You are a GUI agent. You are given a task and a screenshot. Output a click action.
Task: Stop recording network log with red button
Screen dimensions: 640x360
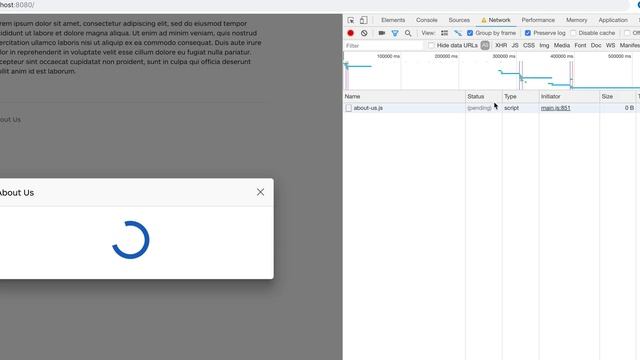(x=351, y=33)
